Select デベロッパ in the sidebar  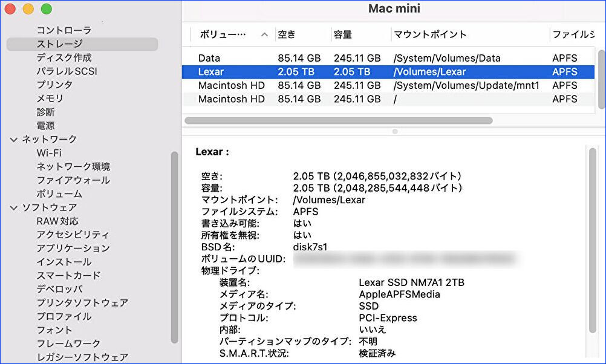pos(59,289)
